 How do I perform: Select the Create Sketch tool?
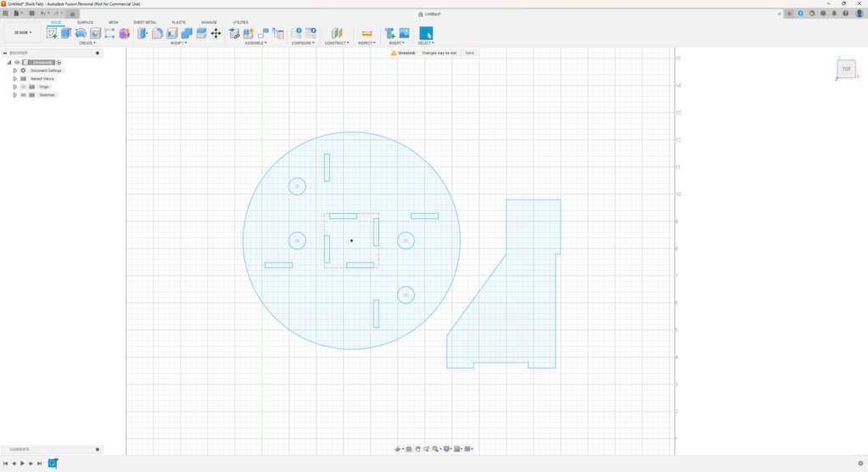(x=52, y=33)
